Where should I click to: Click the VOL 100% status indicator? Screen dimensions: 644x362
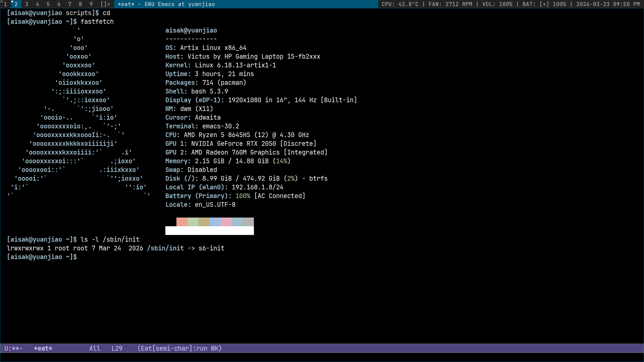click(497, 4)
